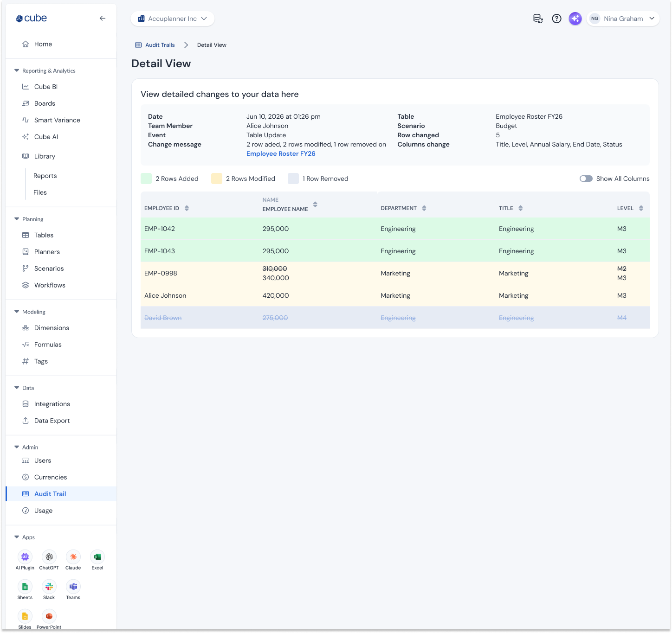Open Cube AI in sidebar

61,137
